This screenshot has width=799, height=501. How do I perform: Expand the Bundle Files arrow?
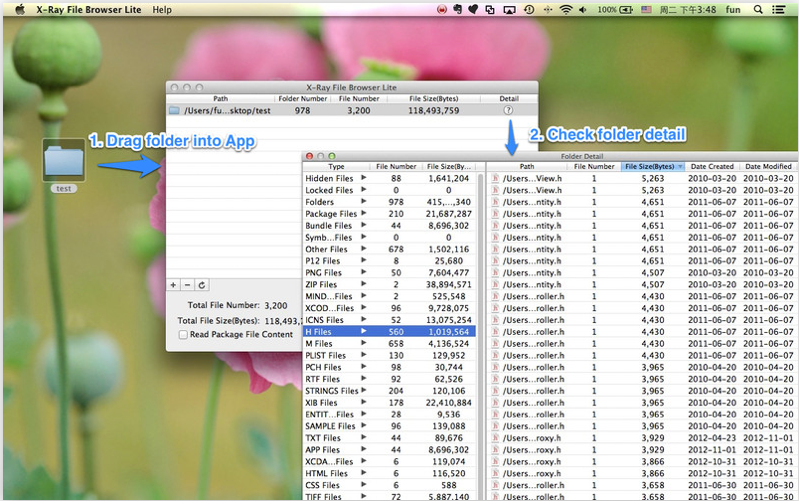[364, 225]
